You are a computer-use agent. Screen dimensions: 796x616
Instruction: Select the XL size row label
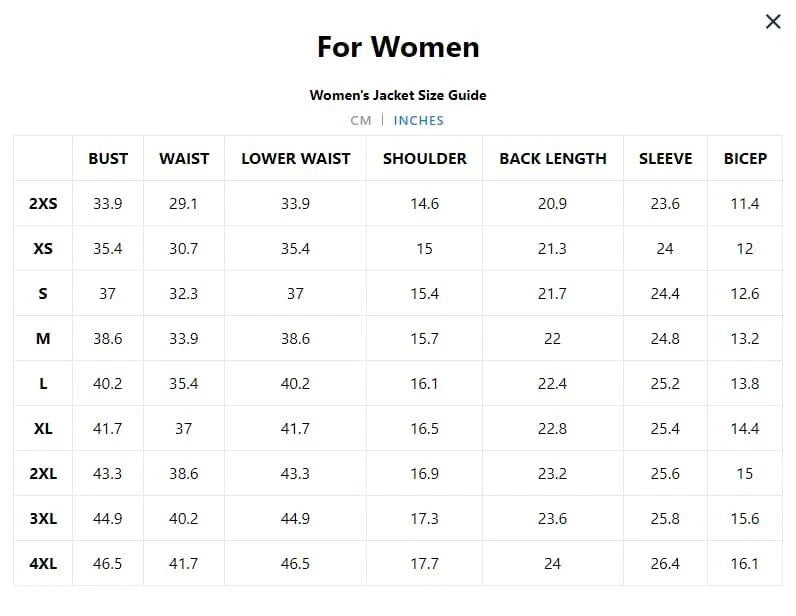pyautogui.click(x=43, y=429)
